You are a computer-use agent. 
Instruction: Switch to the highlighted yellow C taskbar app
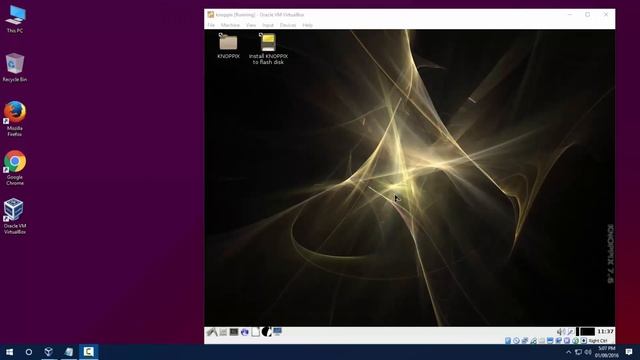click(89, 352)
